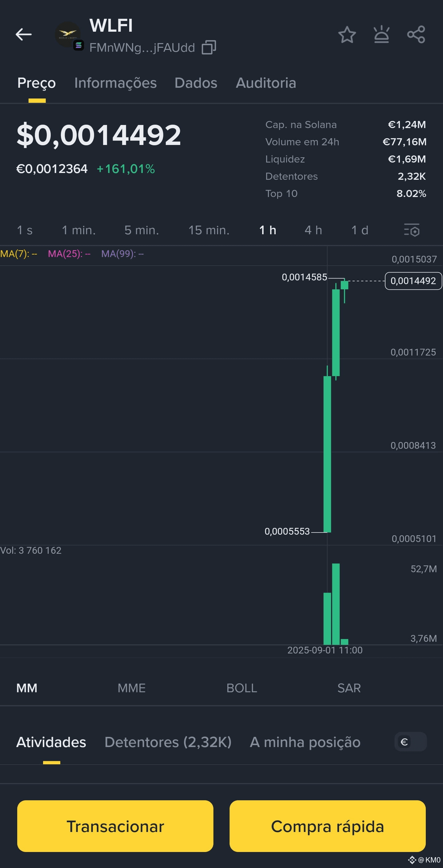Tap the $0,0014492 main price

99,135
